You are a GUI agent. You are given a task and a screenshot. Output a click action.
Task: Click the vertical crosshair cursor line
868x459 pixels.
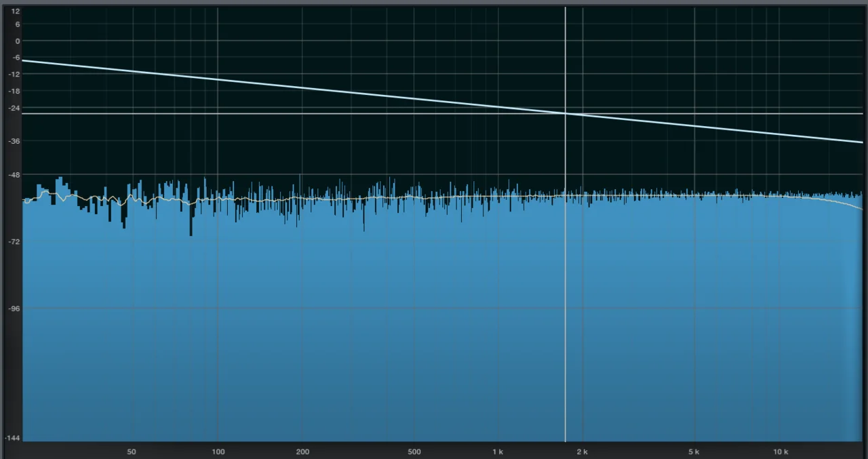coord(565,305)
